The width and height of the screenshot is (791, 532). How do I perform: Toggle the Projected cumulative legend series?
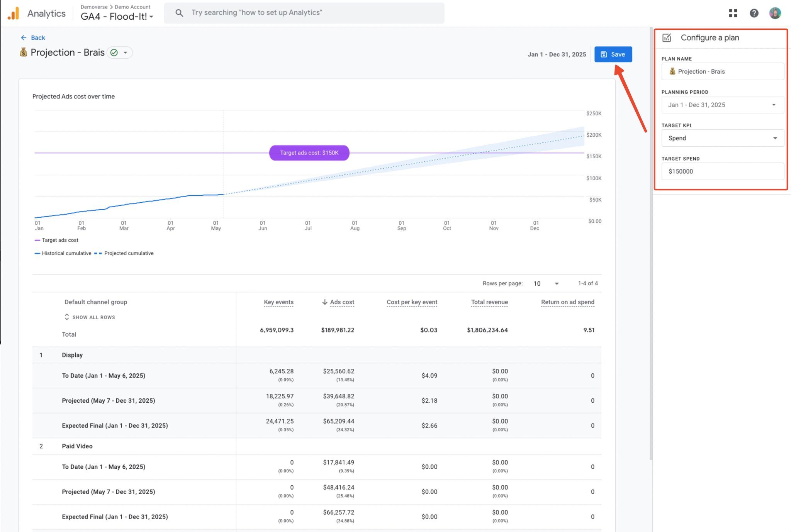click(x=124, y=253)
